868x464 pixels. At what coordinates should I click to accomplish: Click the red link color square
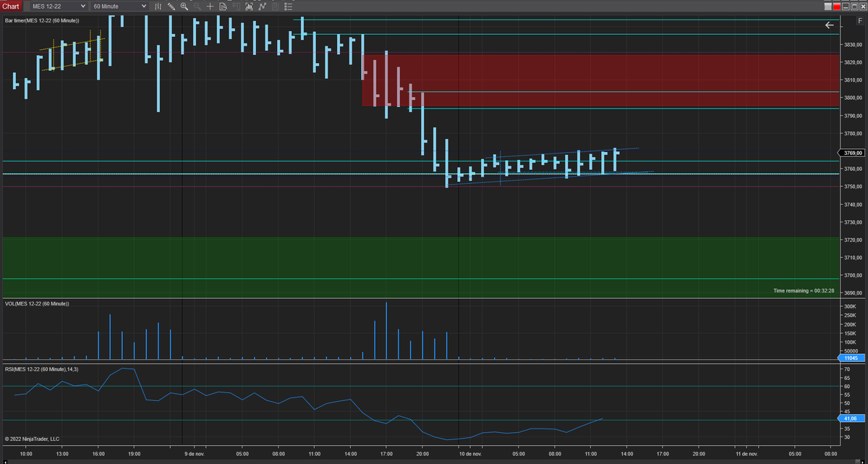pos(838,6)
